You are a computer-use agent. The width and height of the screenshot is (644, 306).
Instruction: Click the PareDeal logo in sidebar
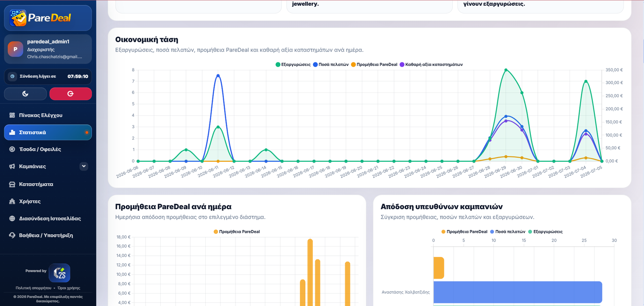pyautogui.click(x=41, y=18)
